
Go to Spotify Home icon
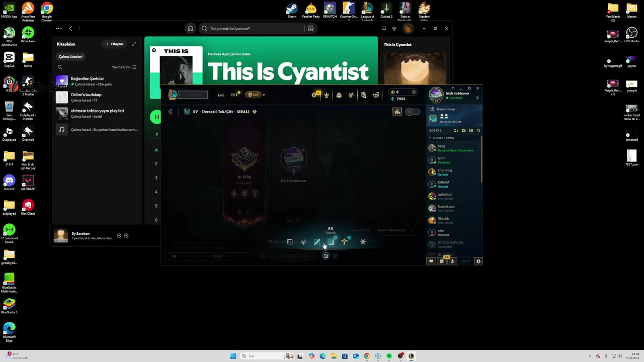(190, 28)
